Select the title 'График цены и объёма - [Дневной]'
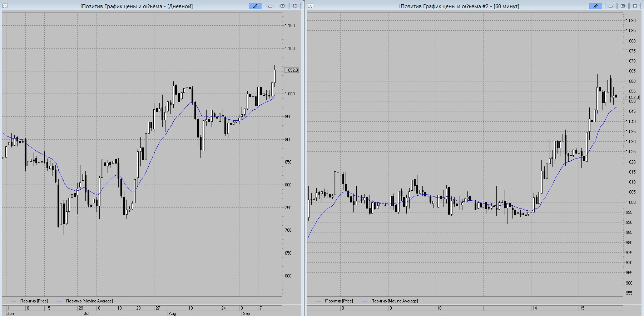Image resolution: width=644 pixels, height=316 pixels. click(x=149, y=6)
